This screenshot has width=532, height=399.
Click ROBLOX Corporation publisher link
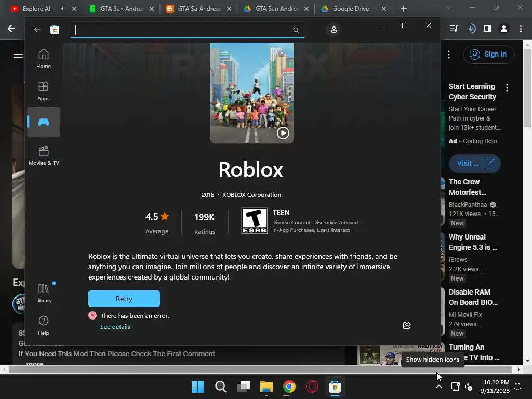point(252,195)
